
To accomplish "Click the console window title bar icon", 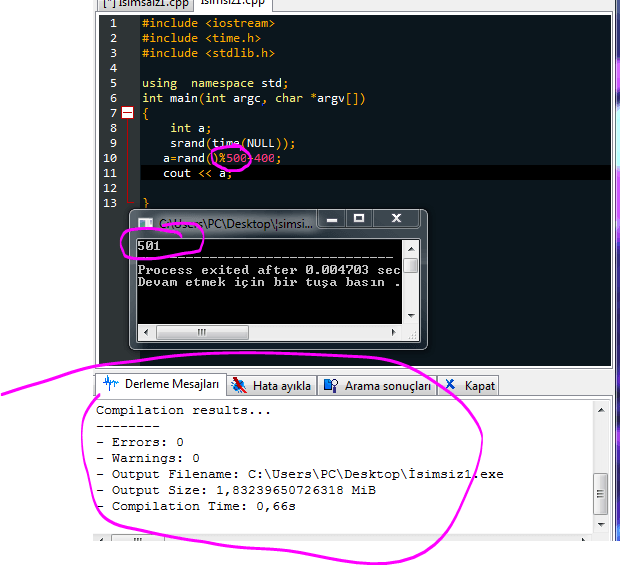I will (x=145, y=223).
